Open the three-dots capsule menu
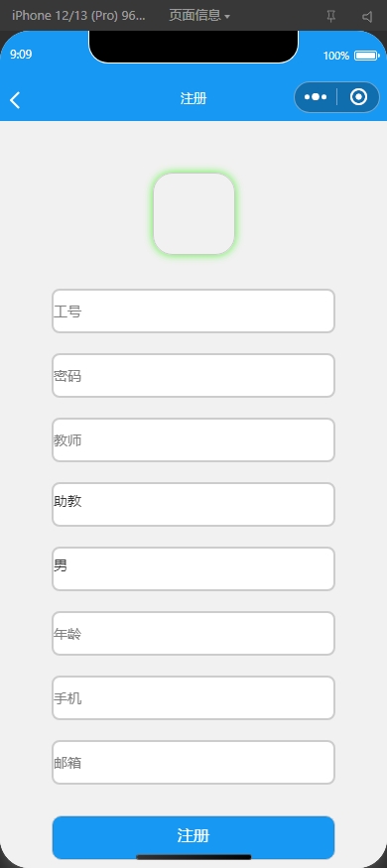 pos(315,97)
